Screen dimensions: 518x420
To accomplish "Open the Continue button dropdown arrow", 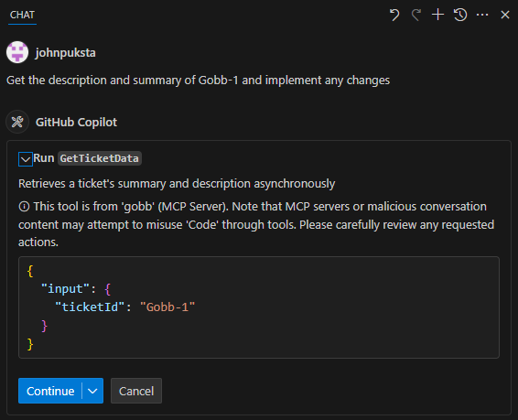I will 92,391.
